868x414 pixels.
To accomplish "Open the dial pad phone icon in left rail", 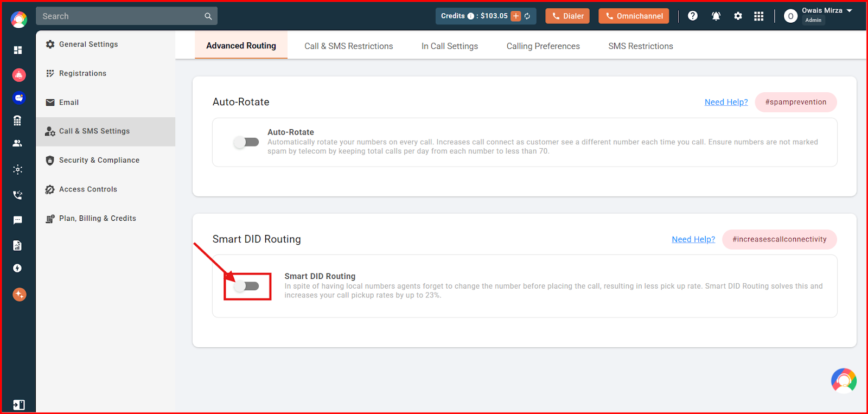I will click(x=17, y=120).
